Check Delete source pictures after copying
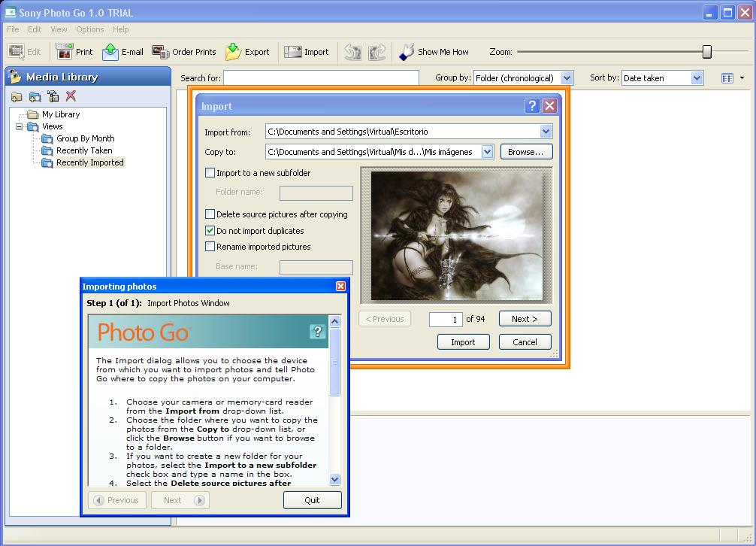The image size is (756, 546). tap(210, 214)
